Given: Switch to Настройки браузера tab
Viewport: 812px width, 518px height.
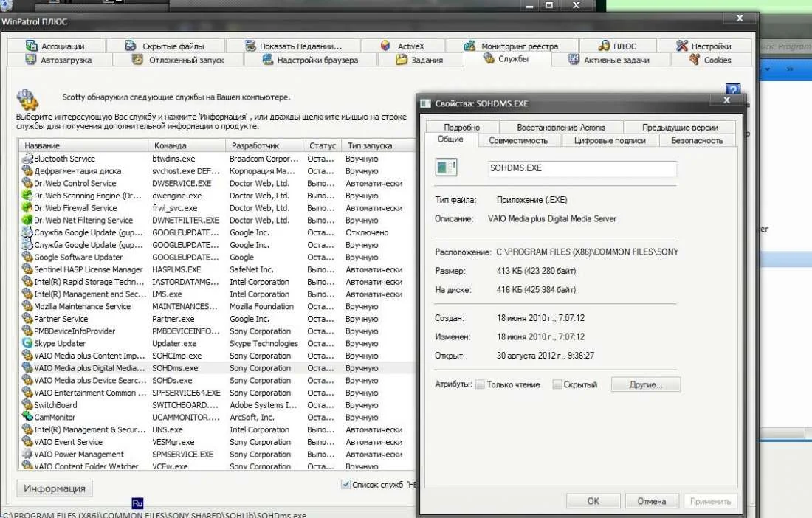Looking at the screenshot, I should (x=310, y=60).
